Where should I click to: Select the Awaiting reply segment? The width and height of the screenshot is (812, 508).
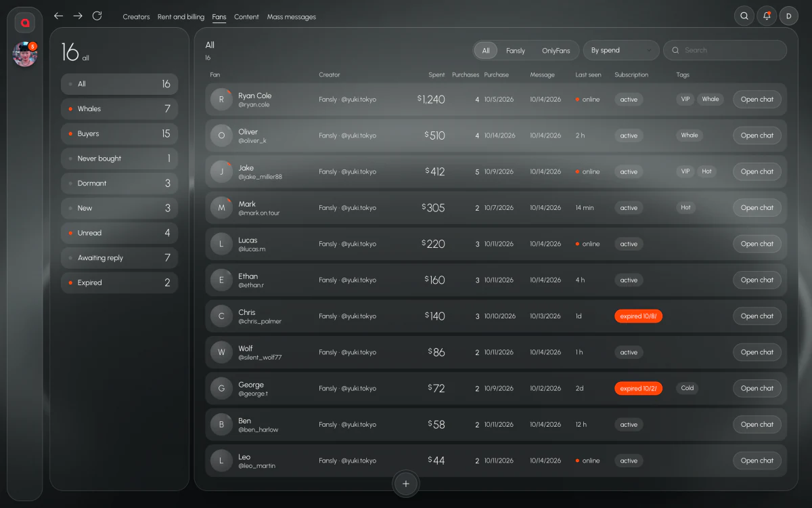[x=119, y=258]
